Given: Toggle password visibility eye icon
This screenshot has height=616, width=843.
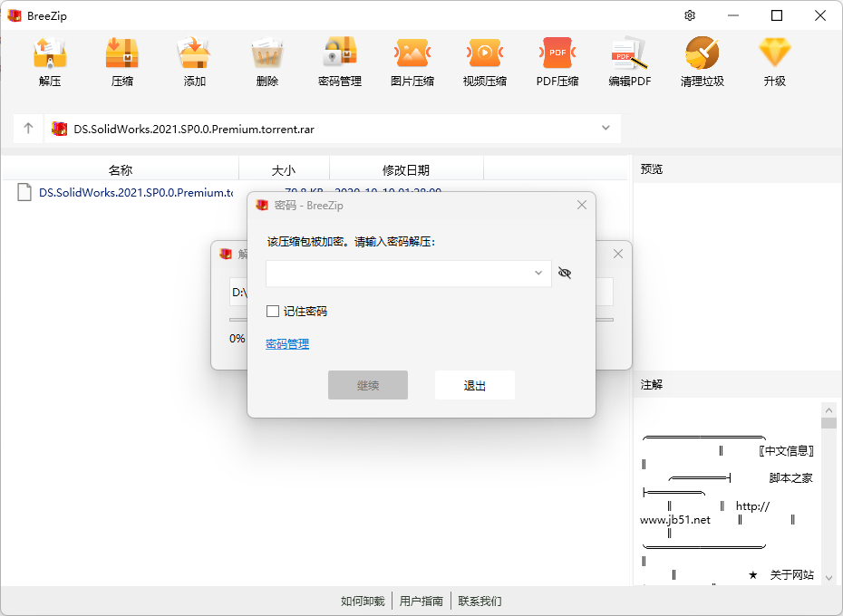Looking at the screenshot, I should [565, 273].
